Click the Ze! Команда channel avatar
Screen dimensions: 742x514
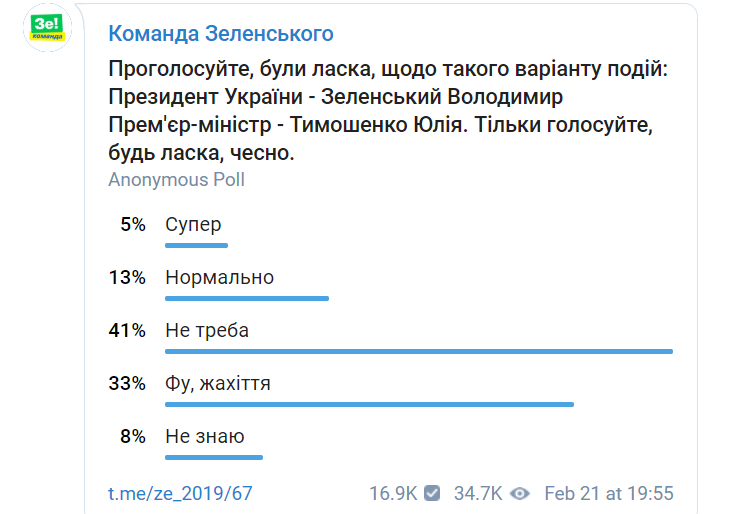pos(47,28)
